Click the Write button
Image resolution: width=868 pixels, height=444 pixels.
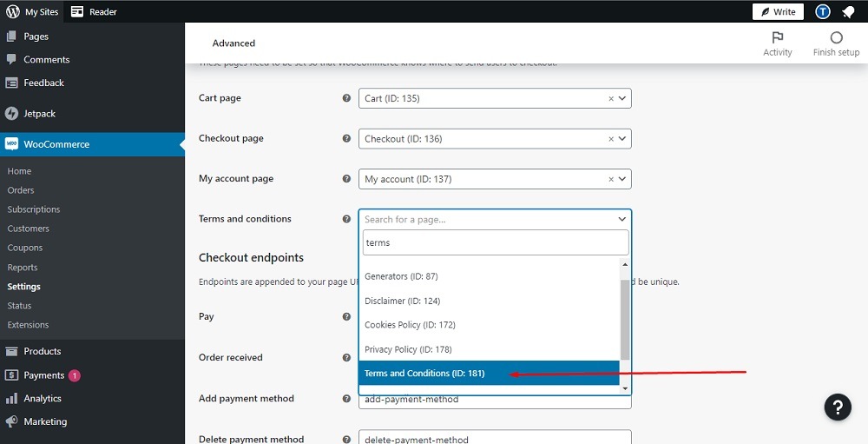click(778, 11)
